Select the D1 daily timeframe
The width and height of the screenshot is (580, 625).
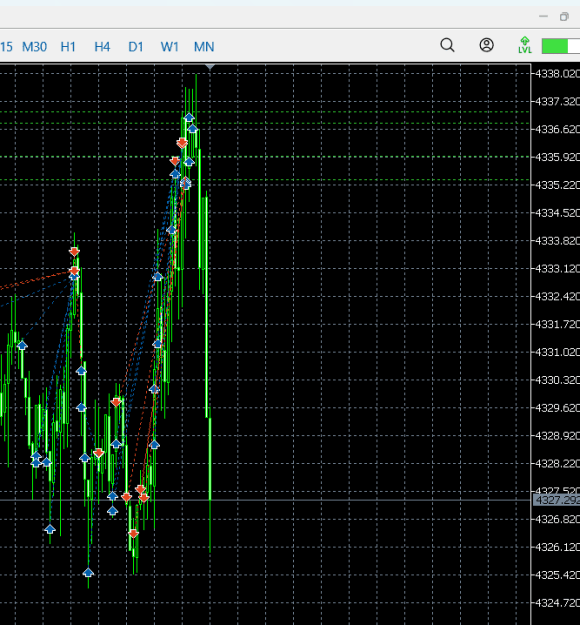(x=136, y=47)
